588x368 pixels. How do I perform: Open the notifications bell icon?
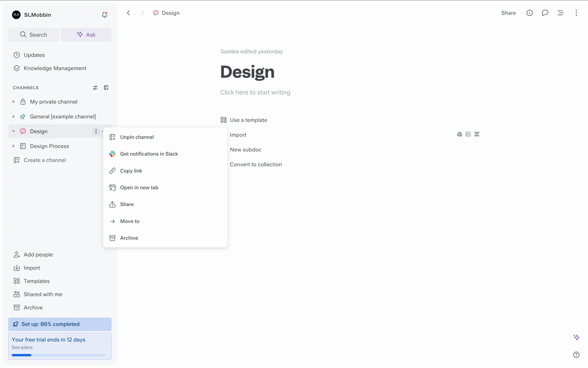point(104,15)
